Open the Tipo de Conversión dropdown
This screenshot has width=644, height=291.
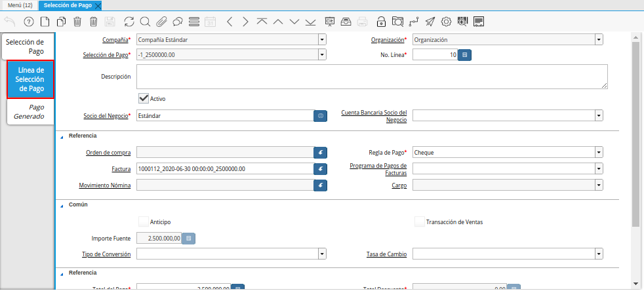(323, 254)
